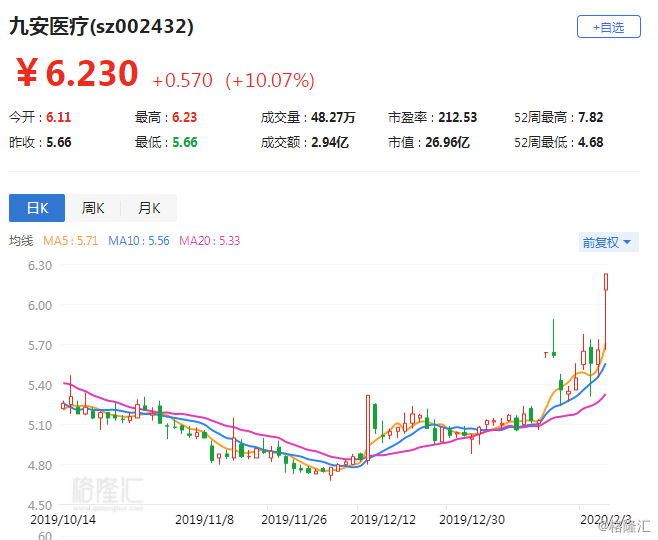Image resolution: width=658 pixels, height=540 pixels.
Task: Click the y-axis price label 6.30
Action: 40,266
